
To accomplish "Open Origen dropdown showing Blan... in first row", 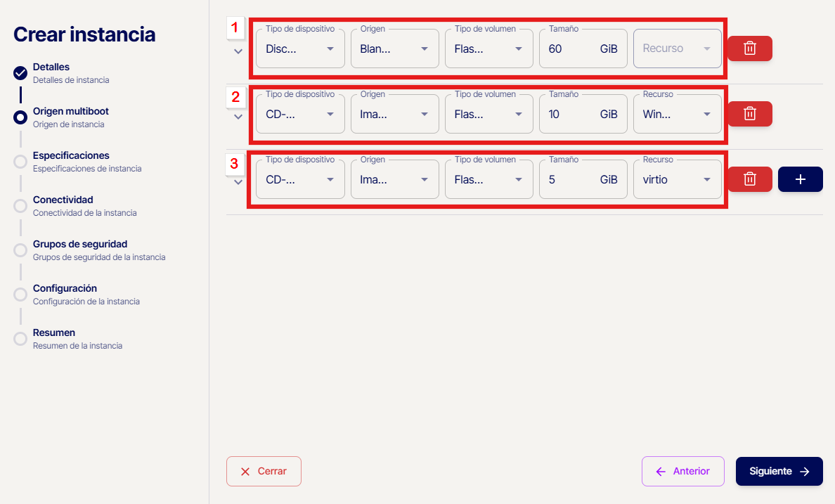I will click(x=394, y=49).
